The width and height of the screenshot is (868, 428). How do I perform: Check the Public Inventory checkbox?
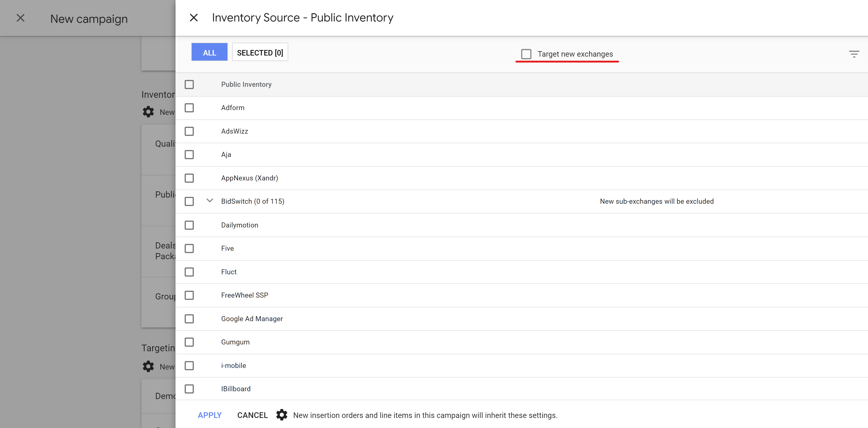click(189, 84)
